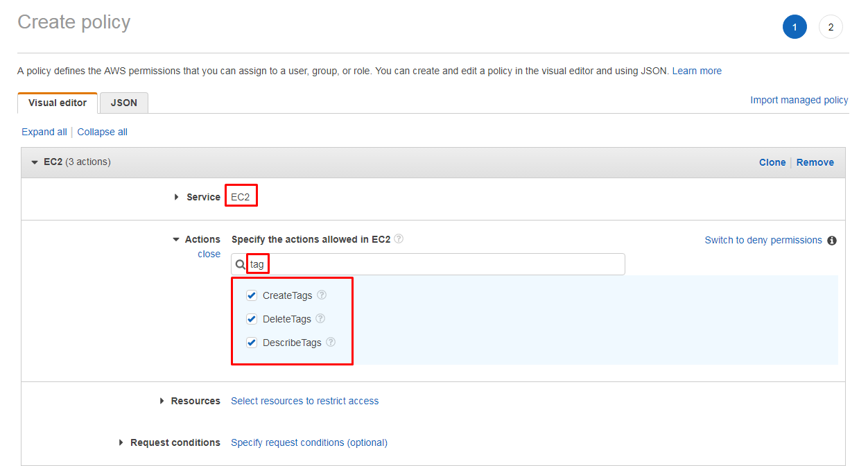Click Collapse all link

[103, 132]
